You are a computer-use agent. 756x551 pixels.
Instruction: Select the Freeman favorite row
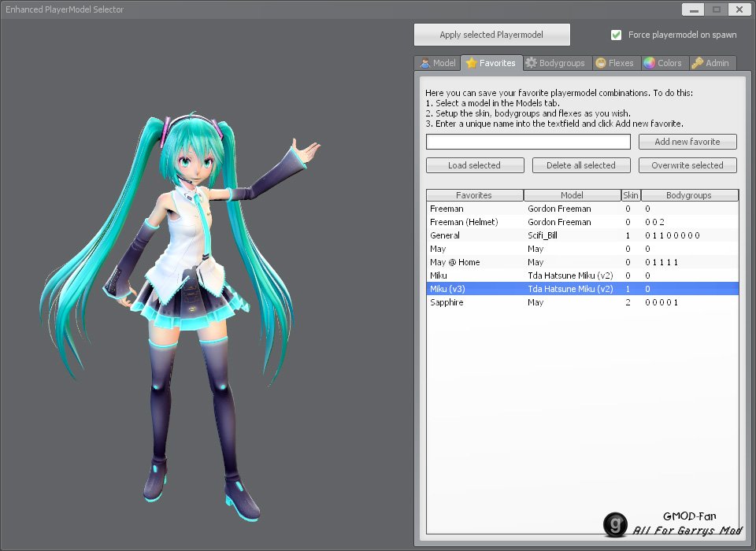point(583,209)
